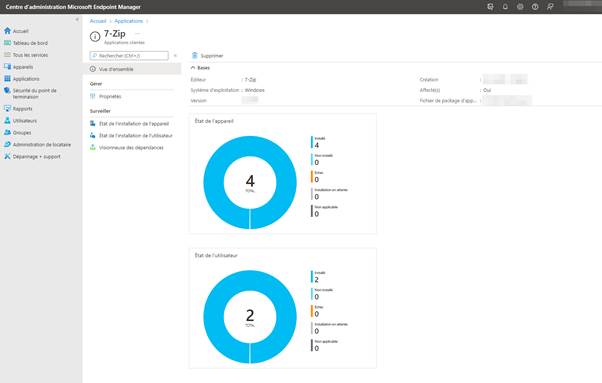Viewport: 602px width, 383px height.
Task: Click the Supprimer trash icon
Action: (x=195, y=56)
